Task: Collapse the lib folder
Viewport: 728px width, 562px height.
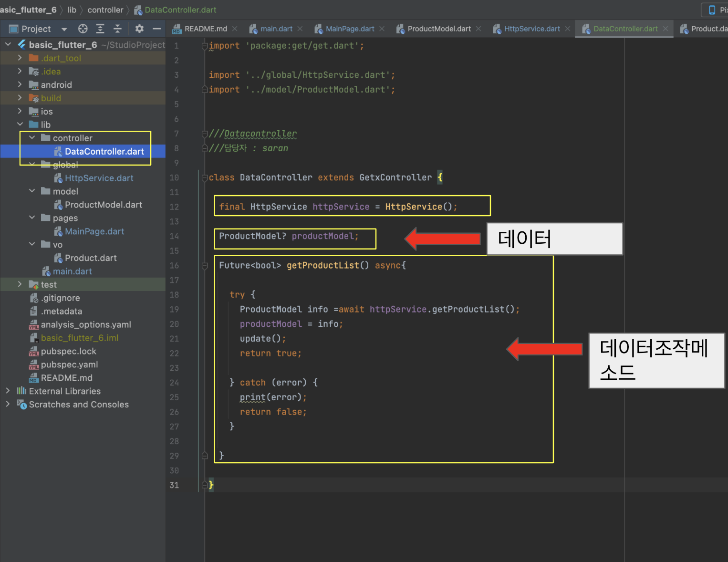Action: click(20, 124)
